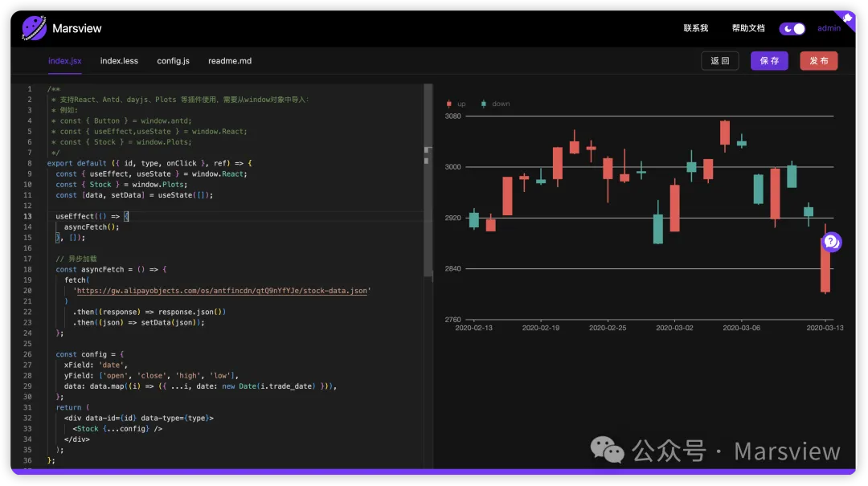Open the index.jsx tab
The height and width of the screenshot is (486, 868).
(65, 61)
